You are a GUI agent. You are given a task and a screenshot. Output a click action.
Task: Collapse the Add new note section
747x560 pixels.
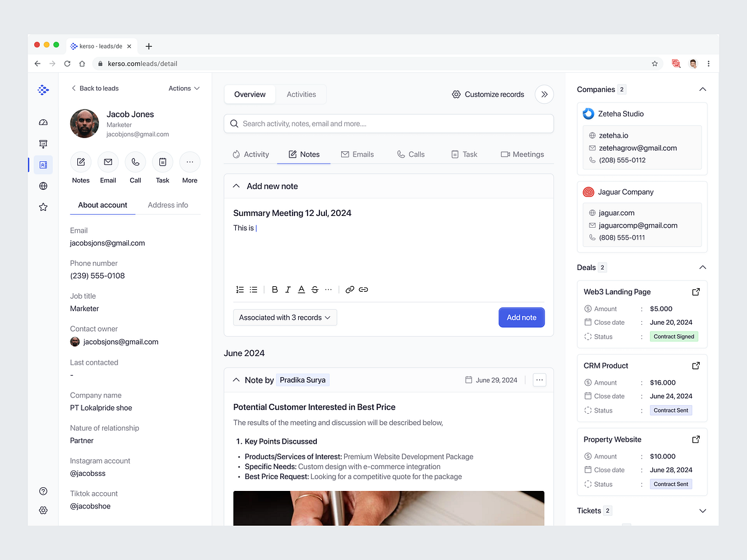236,185
